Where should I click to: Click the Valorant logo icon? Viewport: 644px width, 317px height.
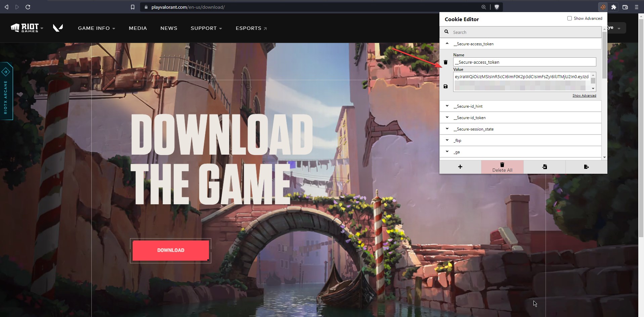(58, 28)
